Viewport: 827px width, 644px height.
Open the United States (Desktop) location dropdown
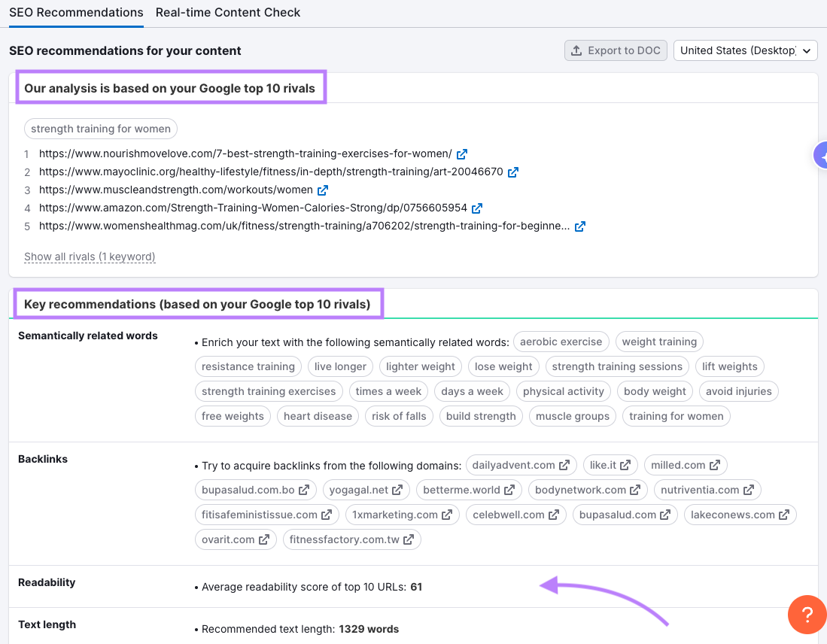coord(745,50)
